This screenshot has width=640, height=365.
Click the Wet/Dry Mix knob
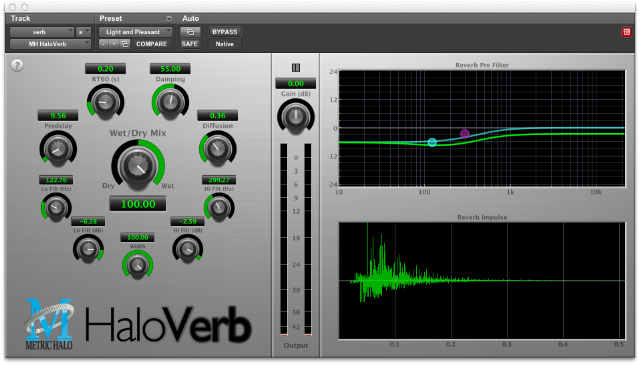[138, 165]
